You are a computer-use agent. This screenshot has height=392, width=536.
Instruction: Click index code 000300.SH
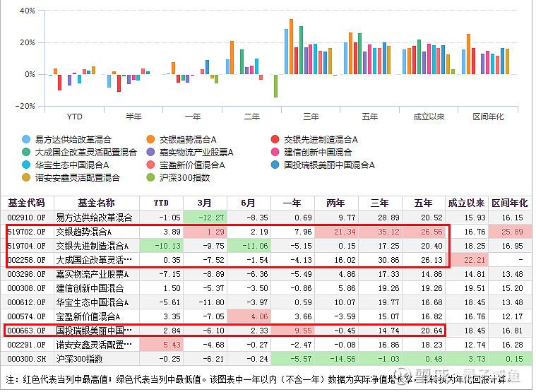(27, 360)
